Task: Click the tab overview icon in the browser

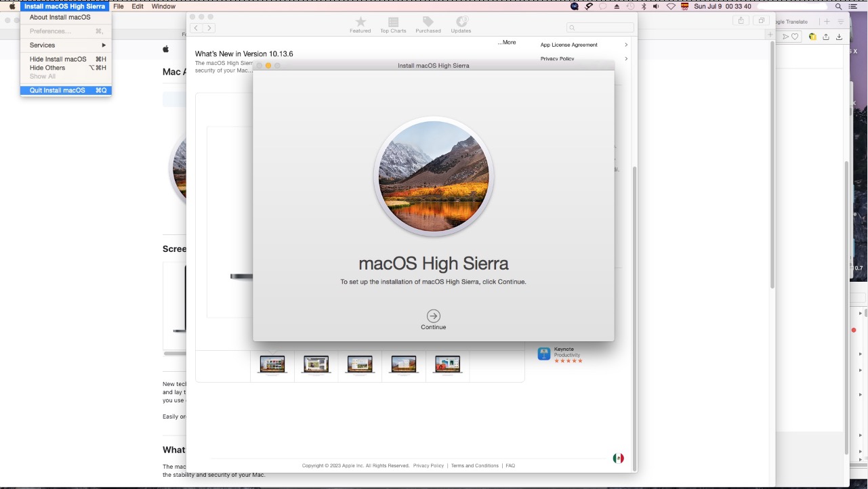Action: point(762,20)
